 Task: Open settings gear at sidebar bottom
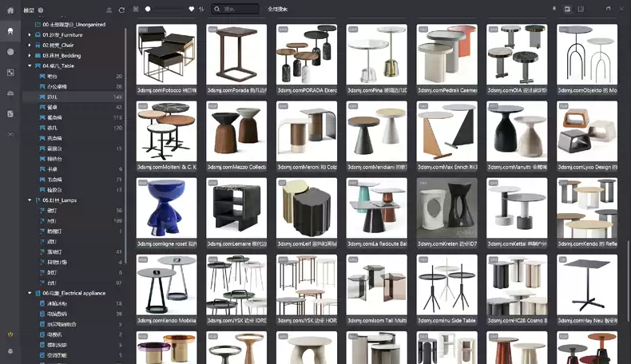10,351
